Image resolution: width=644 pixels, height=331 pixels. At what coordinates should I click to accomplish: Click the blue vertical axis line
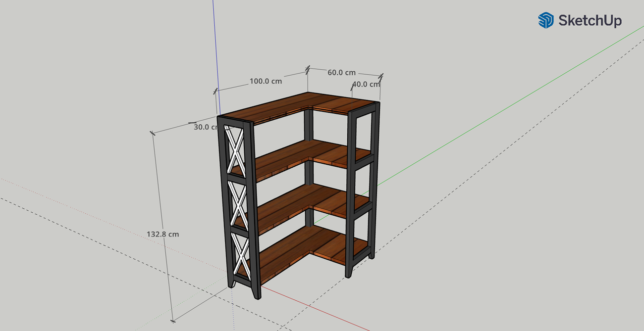point(214,49)
